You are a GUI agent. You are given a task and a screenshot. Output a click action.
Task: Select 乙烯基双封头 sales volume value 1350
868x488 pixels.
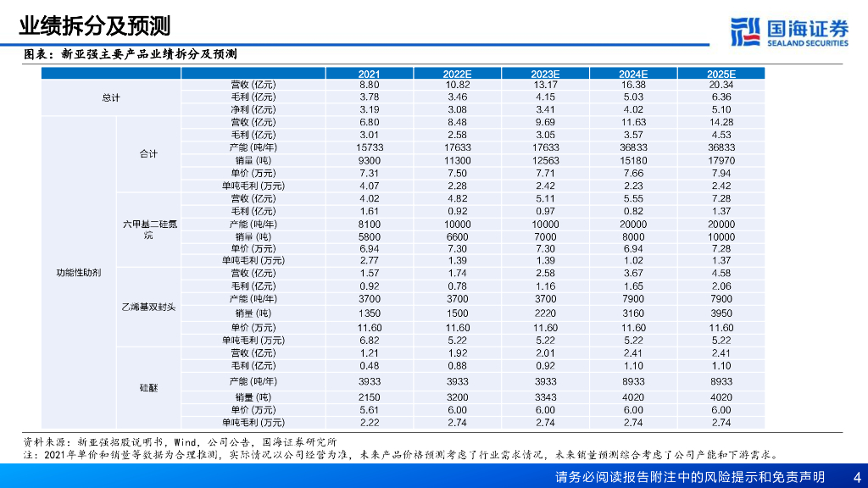click(370, 313)
